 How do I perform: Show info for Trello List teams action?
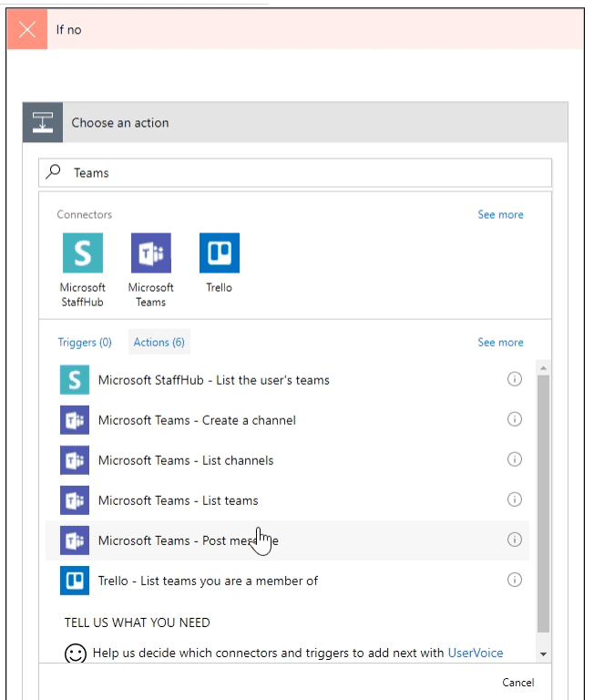[x=514, y=580]
